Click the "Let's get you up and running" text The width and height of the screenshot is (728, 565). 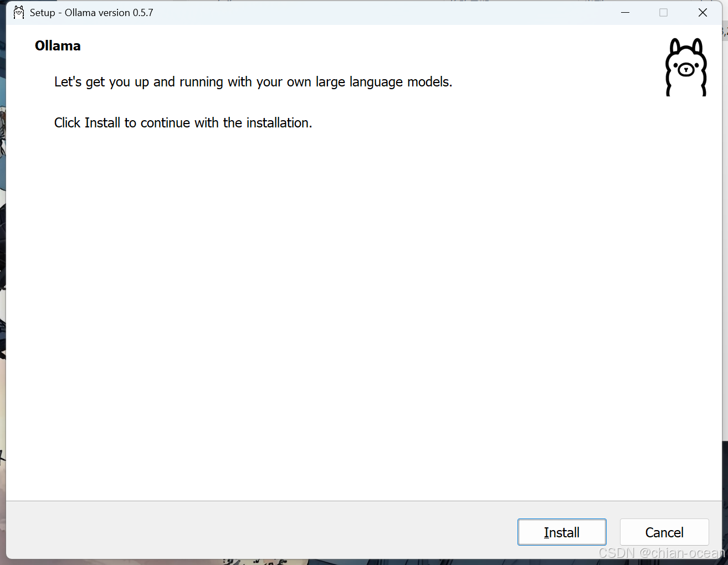coord(253,82)
